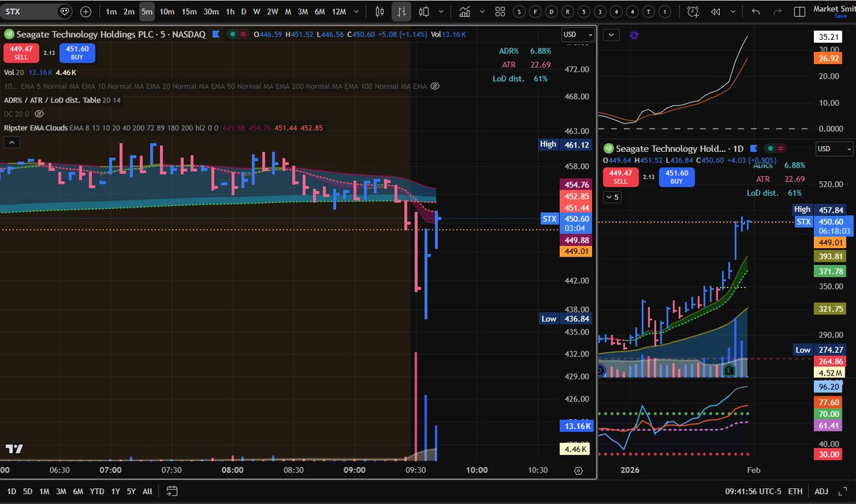This screenshot has height=504, width=856.
Task: Open chart type dropdown chevron in toolbar
Action: (442, 11)
